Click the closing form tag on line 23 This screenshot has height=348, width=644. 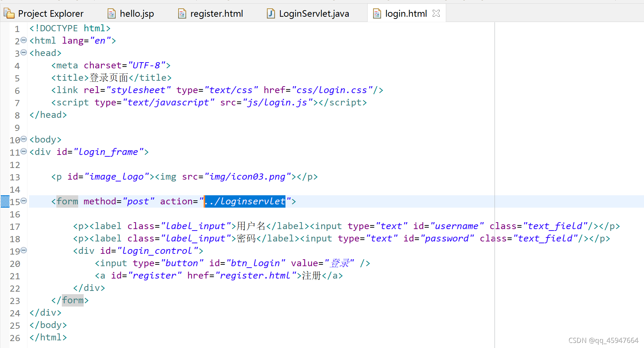coord(70,300)
